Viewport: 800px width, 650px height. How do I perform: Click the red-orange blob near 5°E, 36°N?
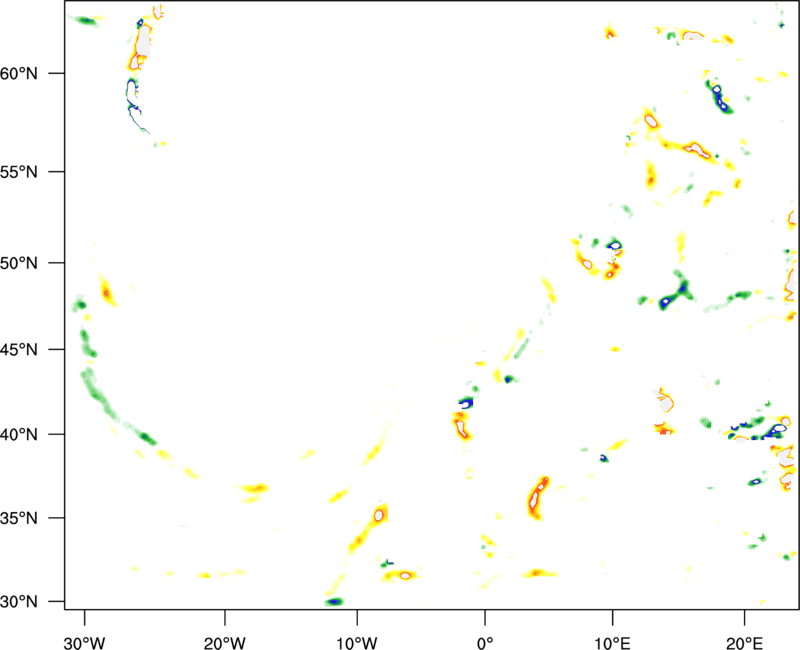tap(538, 497)
